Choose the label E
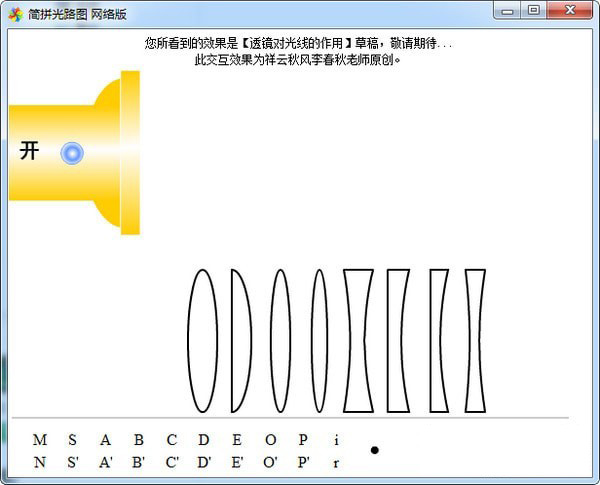Image resolution: width=600 pixels, height=485 pixels. click(x=237, y=440)
